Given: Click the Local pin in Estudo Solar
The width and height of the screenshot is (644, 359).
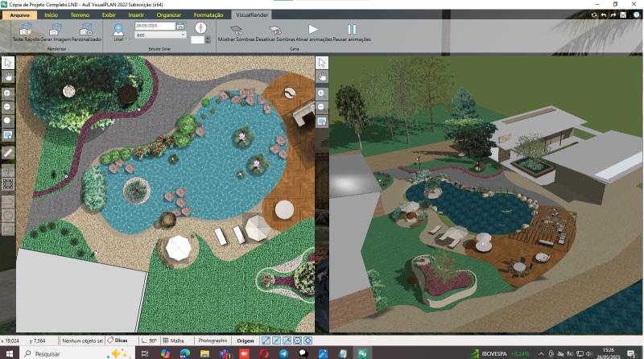Looking at the screenshot, I should pyautogui.click(x=118, y=31).
